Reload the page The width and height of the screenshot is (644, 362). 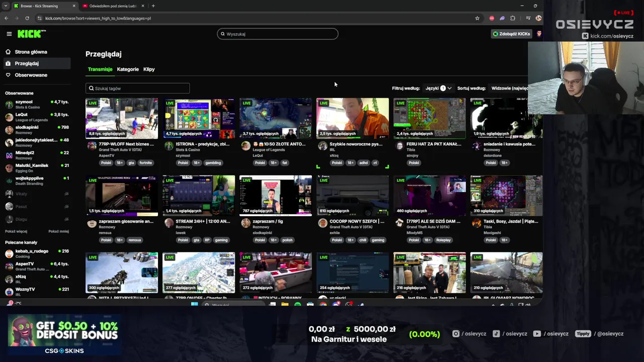(x=27, y=18)
